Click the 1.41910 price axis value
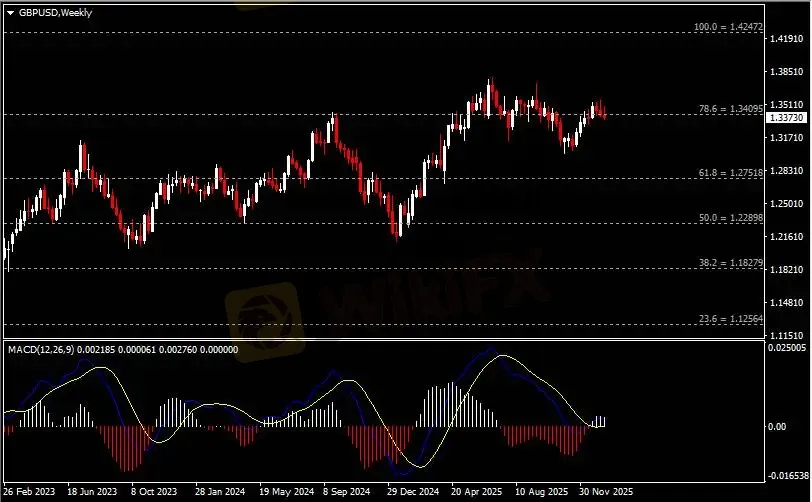The image size is (812, 502). click(787, 39)
